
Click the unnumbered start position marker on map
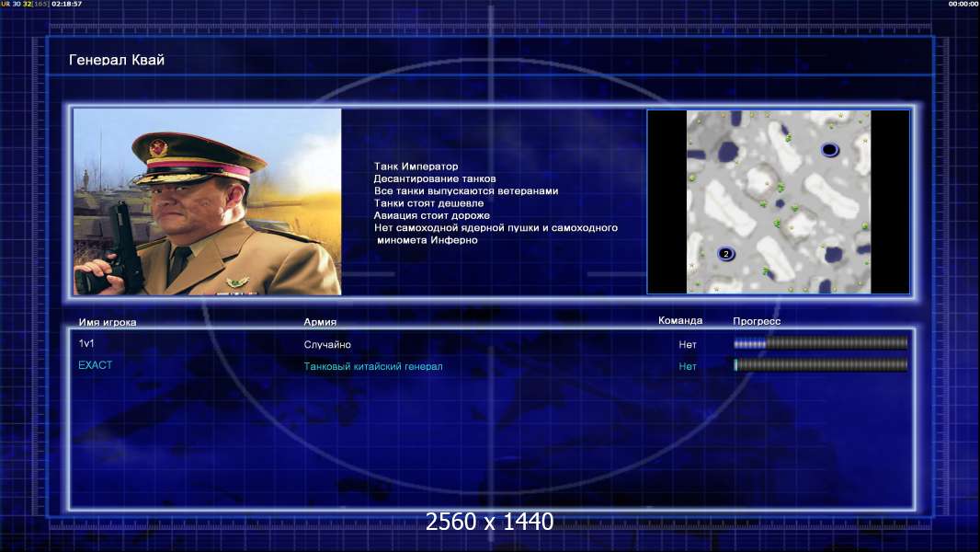point(829,150)
